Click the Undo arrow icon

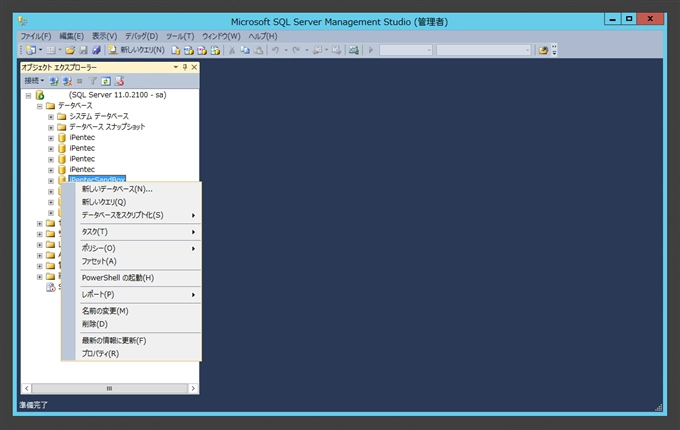click(x=275, y=50)
